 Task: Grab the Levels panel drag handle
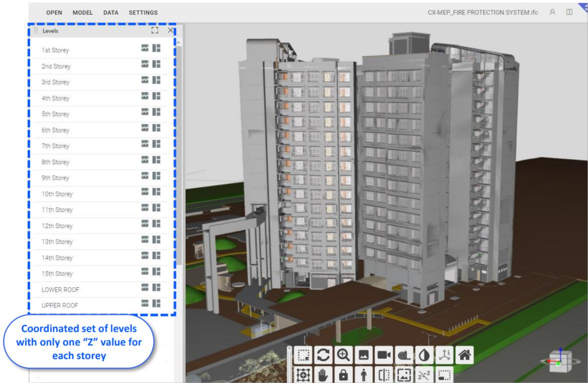pyautogui.click(x=36, y=31)
